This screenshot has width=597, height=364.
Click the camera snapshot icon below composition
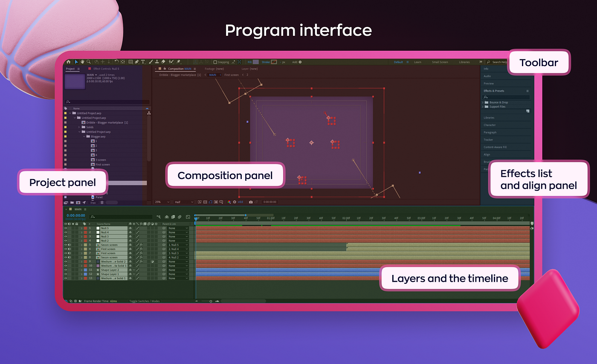point(251,202)
